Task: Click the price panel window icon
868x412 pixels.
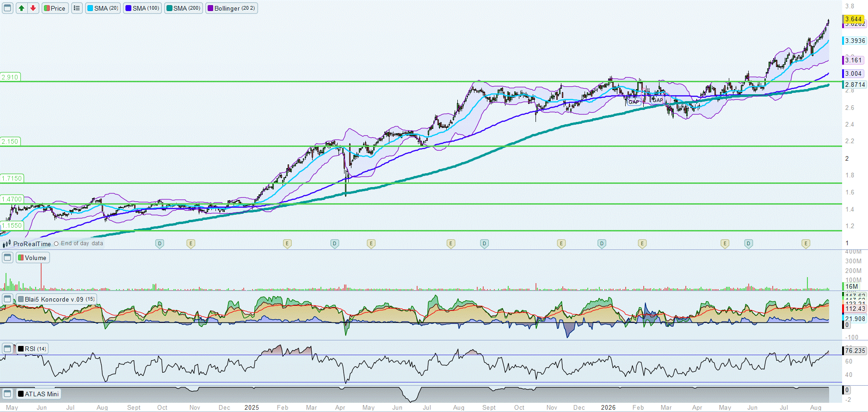Action: pos(7,8)
